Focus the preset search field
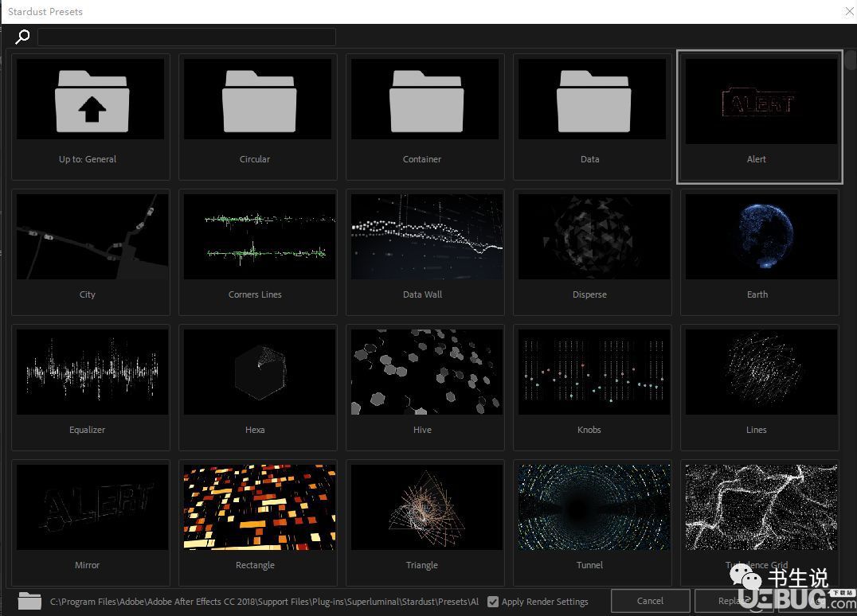857x616 pixels. click(x=186, y=37)
